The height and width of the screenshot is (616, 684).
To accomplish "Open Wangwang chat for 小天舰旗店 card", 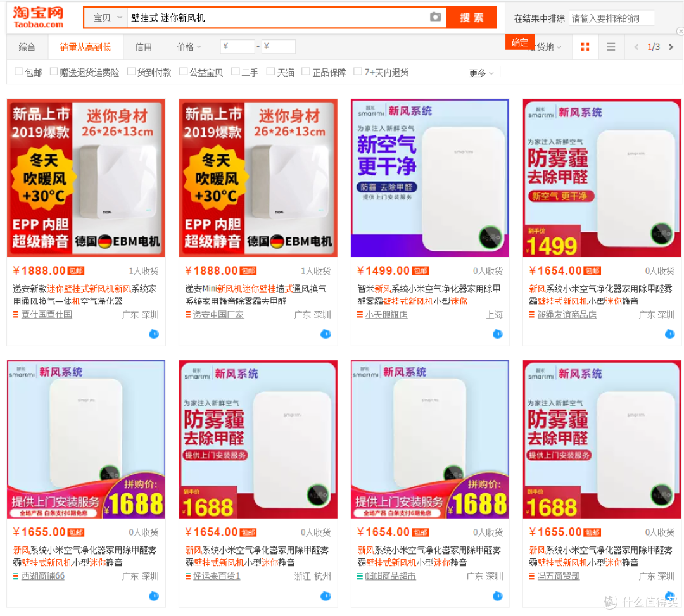I will coord(498,334).
